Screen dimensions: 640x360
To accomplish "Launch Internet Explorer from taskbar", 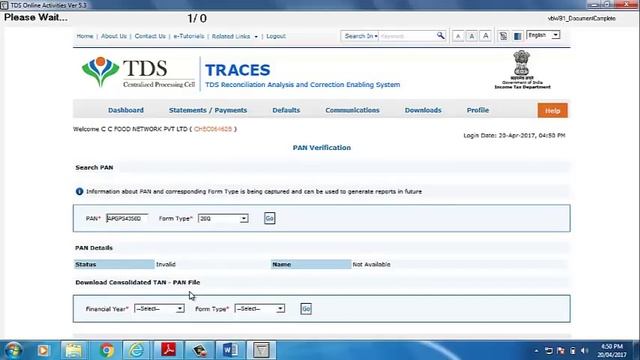I will point(136,350).
